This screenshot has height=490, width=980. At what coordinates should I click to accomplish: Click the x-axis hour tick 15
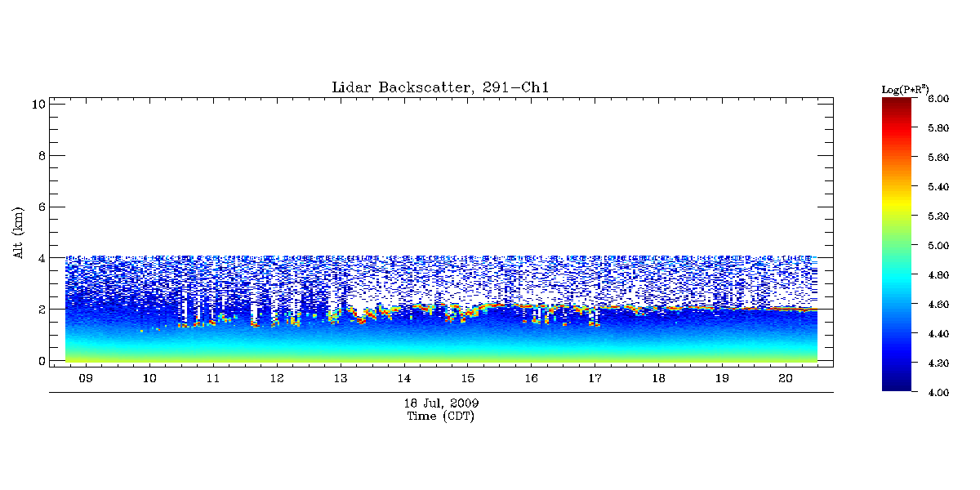coord(468,379)
